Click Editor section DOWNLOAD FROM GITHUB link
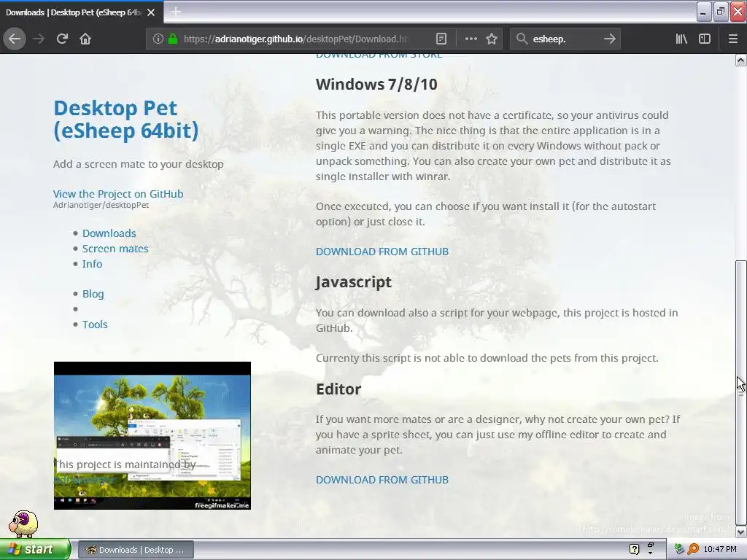 click(x=382, y=480)
